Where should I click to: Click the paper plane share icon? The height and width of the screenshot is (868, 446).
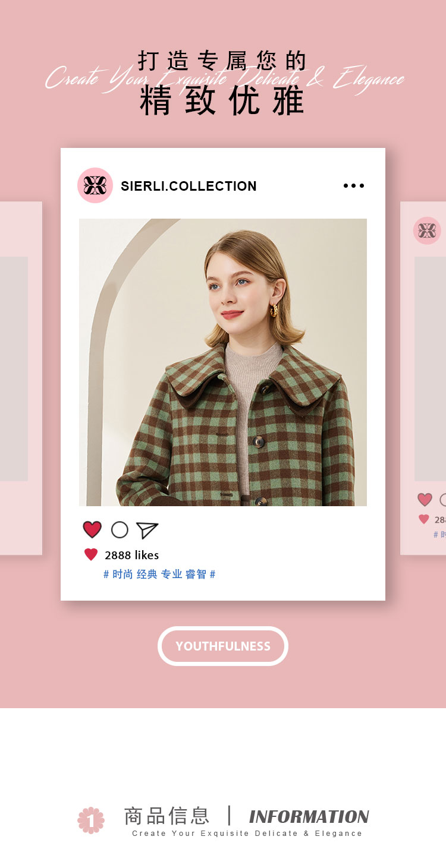pyautogui.click(x=147, y=530)
